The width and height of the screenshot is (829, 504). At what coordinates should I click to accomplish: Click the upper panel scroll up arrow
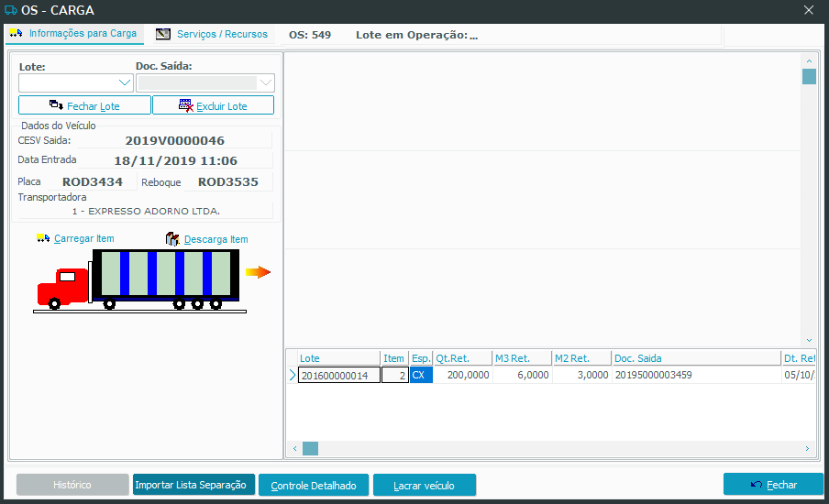pyautogui.click(x=809, y=60)
